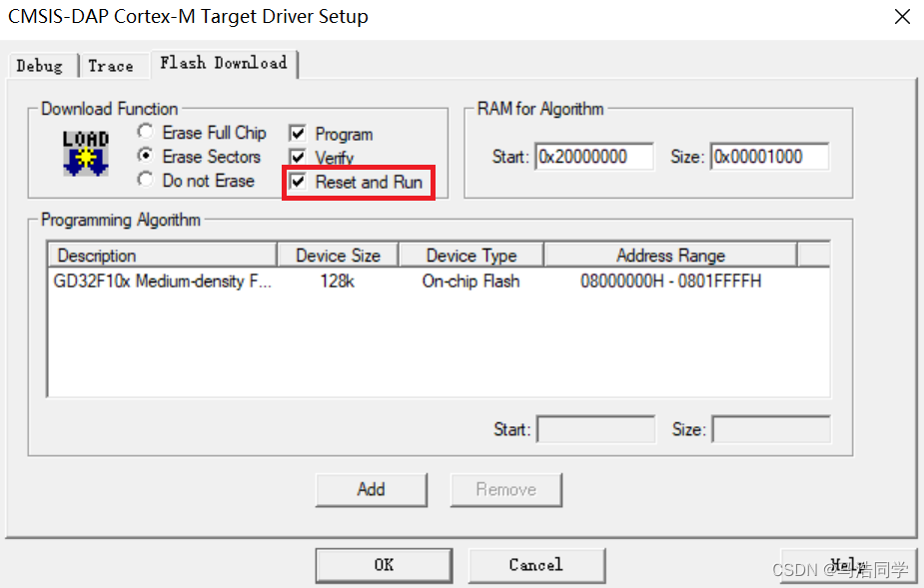The width and height of the screenshot is (924, 588).
Task: Uncheck the Reset and Run checkbox
Action: point(298,181)
